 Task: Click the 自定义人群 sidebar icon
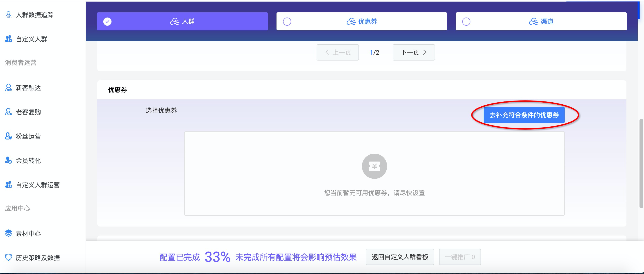click(x=9, y=39)
